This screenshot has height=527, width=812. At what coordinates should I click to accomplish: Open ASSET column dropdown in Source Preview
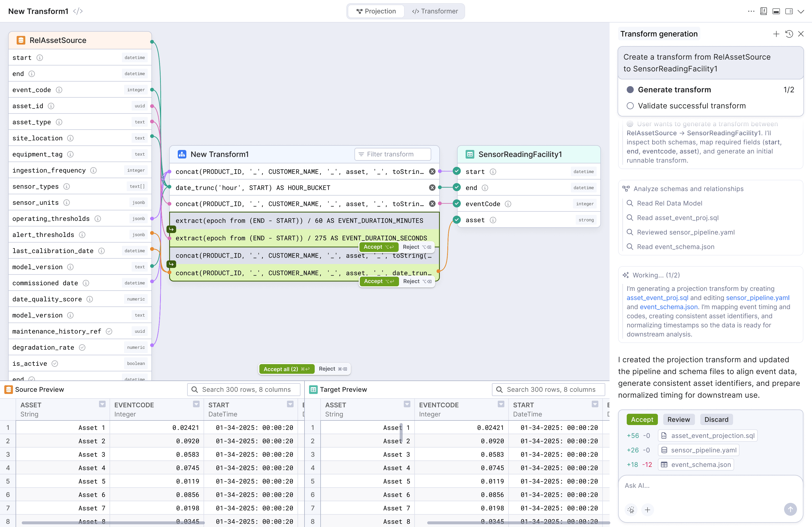pyautogui.click(x=102, y=404)
